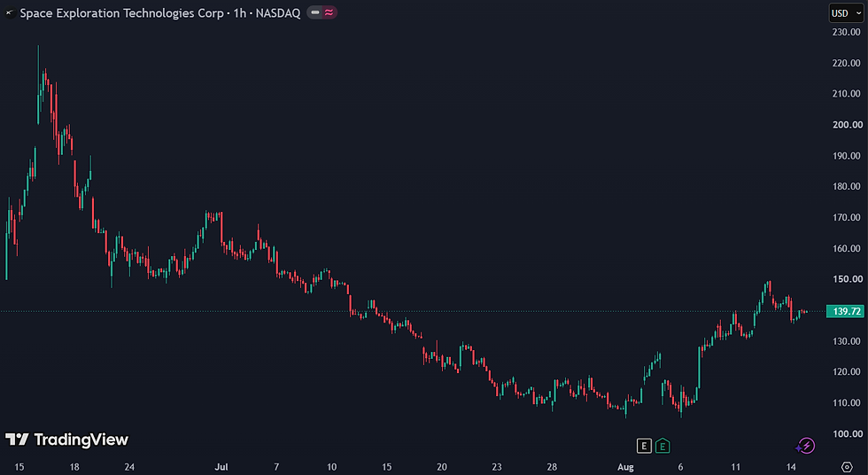Viewport: 868px width, 475px height.
Task: Click the Aug label on the time axis
Action: (625, 467)
